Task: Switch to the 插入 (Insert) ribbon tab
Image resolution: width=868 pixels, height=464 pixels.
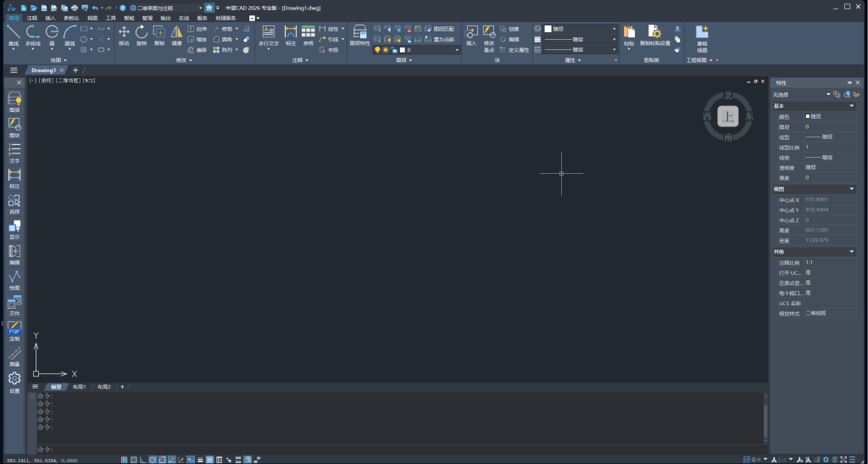Action: click(x=51, y=17)
